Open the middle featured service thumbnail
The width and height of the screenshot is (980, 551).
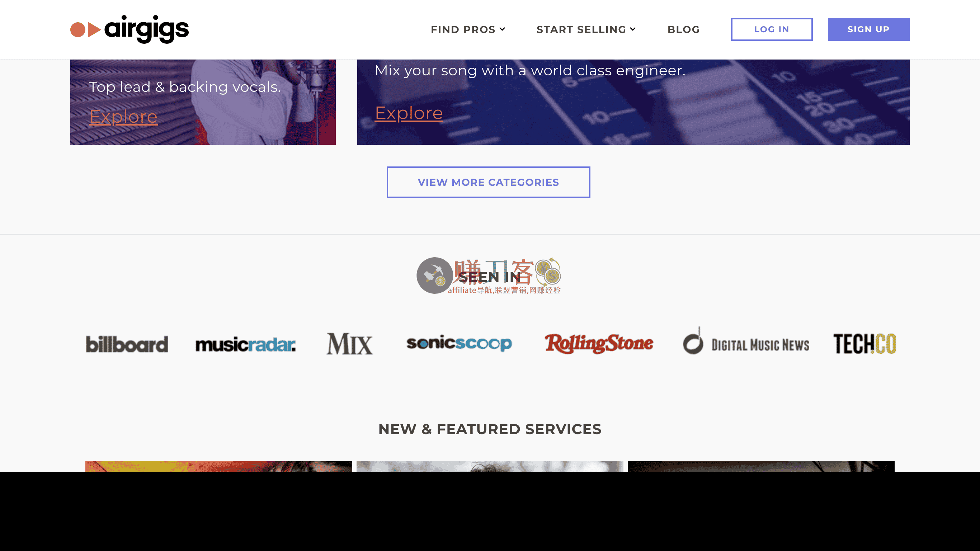[x=490, y=467]
